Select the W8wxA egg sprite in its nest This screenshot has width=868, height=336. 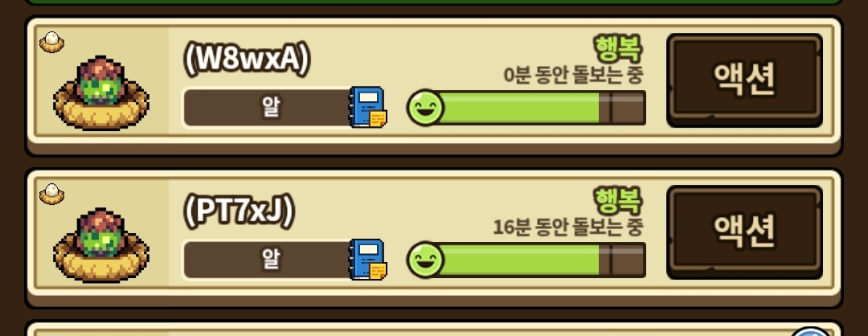(x=100, y=92)
